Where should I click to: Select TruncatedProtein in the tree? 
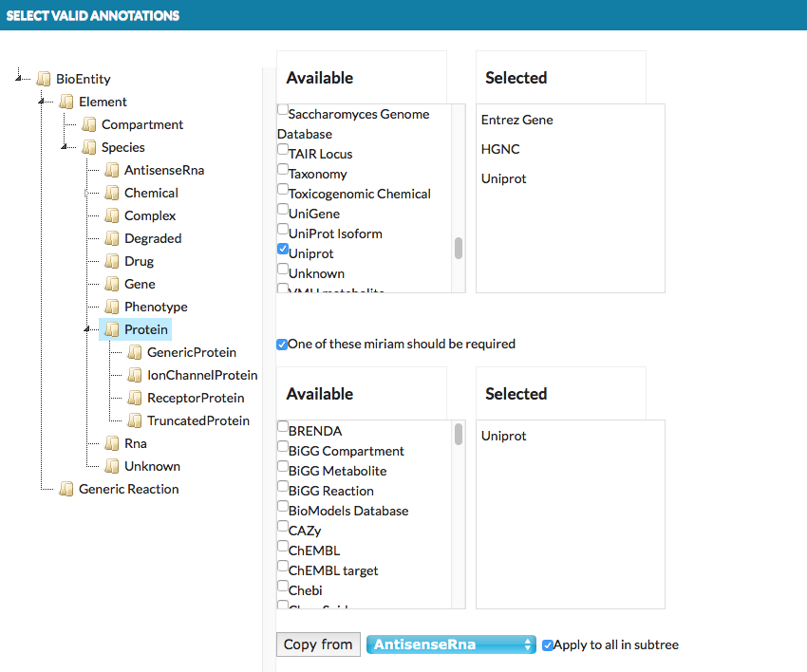197,420
